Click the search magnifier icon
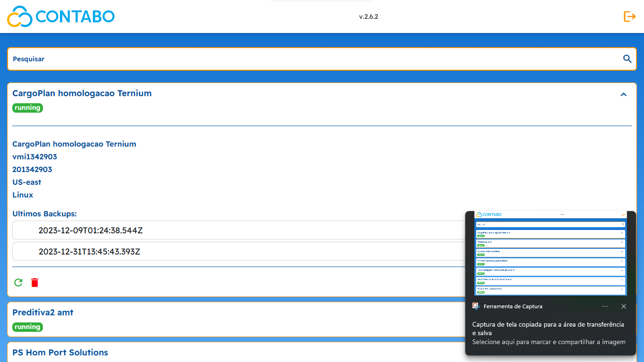644x362 pixels. (627, 59)
